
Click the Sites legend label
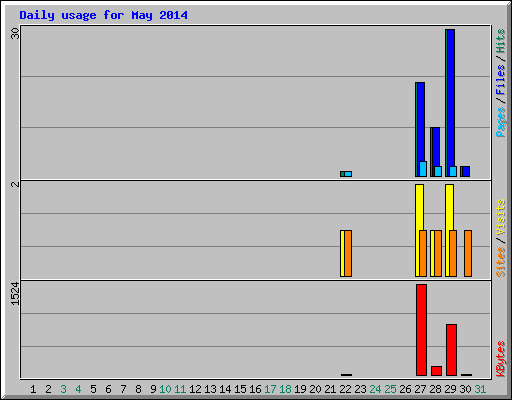[x=500, y=262]
